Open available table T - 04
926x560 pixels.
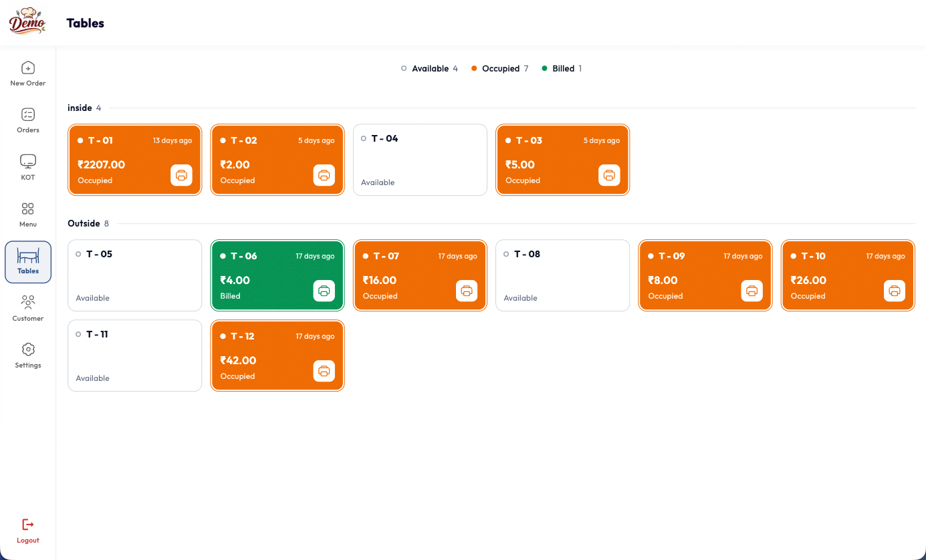click(420, 160)
